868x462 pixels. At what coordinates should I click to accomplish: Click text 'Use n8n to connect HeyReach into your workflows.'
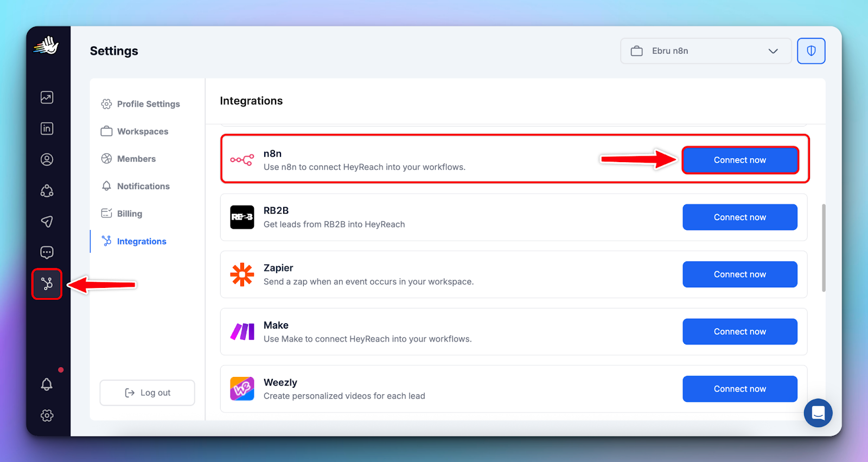coord(365,167)
